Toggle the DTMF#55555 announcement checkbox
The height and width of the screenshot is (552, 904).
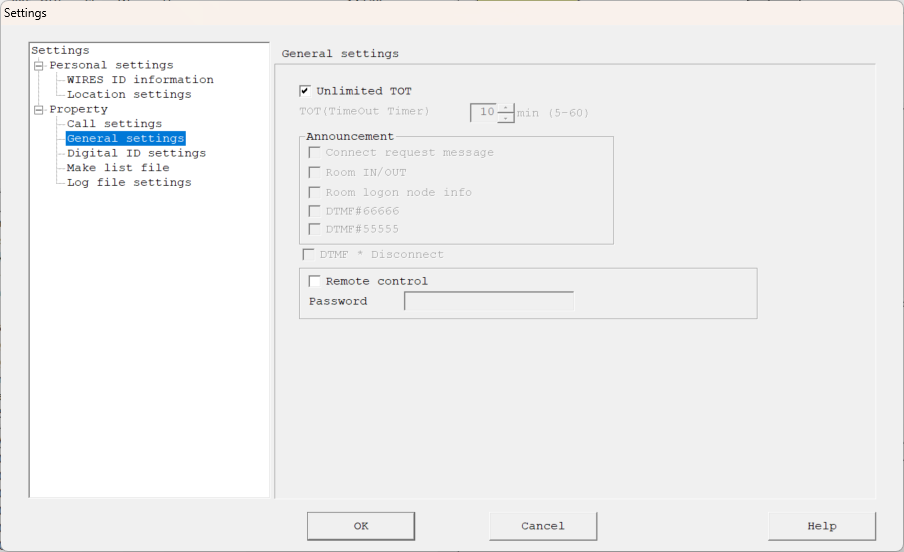(x=315, y=229)
